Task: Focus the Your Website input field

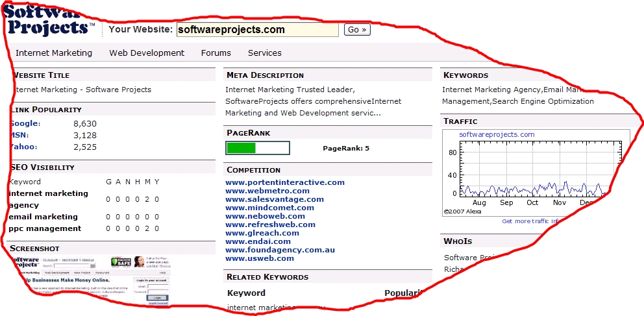Action: click(x=258, y=30)
